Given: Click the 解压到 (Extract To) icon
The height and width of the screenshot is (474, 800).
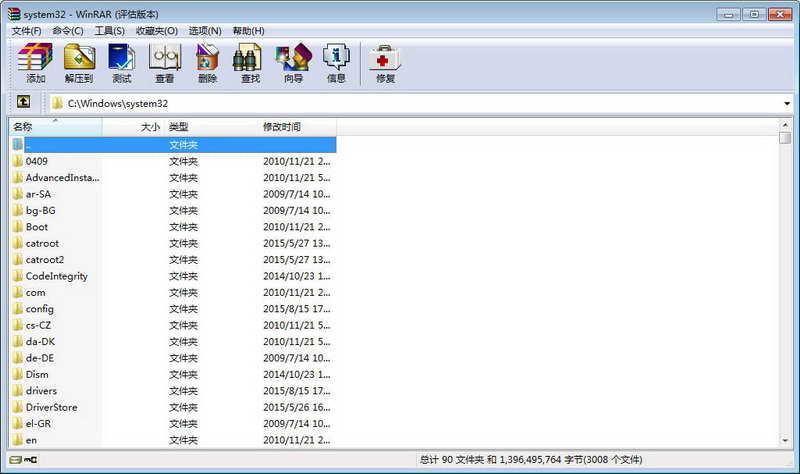Looking at the screenshot, I should point(79,63).
